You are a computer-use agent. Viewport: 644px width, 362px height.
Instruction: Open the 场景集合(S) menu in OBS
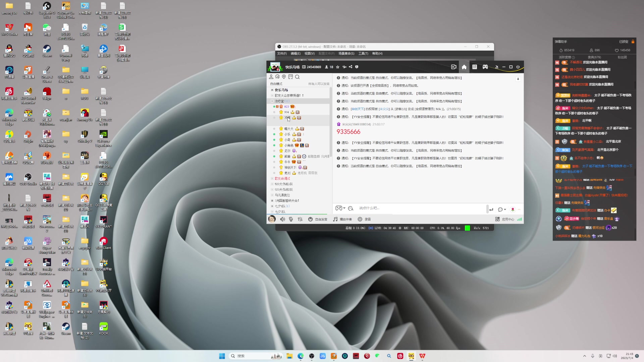346,54
